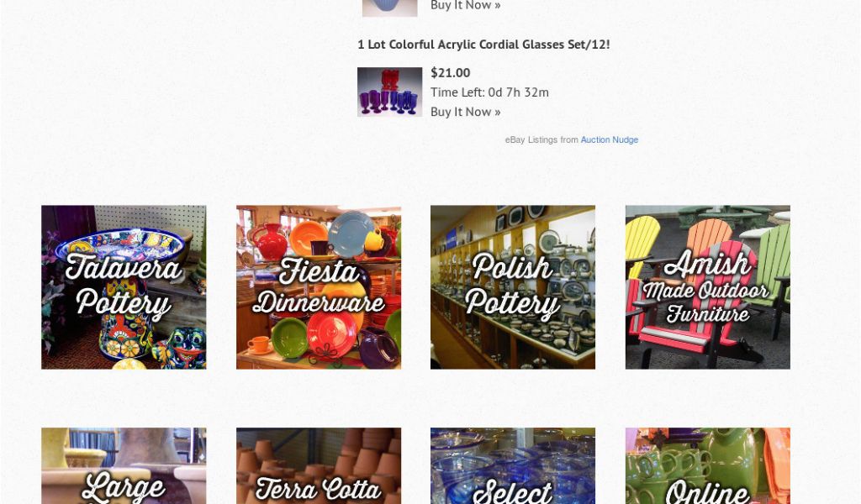This screenshot has height=504, width=861.
Task: Open the Talavera Pottery category tile
Action: [x=124, y=286]
